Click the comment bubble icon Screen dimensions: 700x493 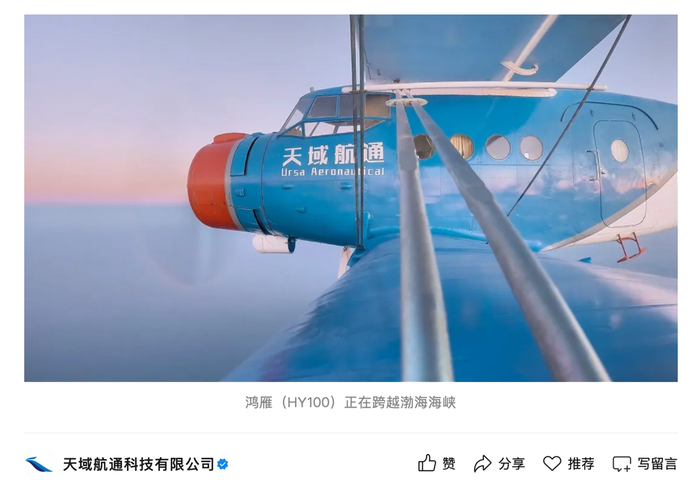point(622,464)
